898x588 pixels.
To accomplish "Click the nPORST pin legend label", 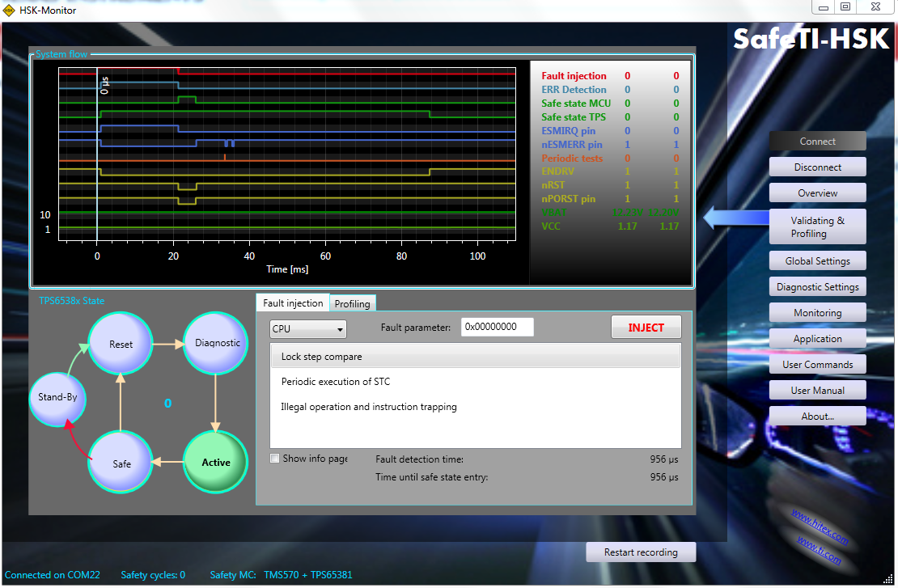I will [568, 199].
